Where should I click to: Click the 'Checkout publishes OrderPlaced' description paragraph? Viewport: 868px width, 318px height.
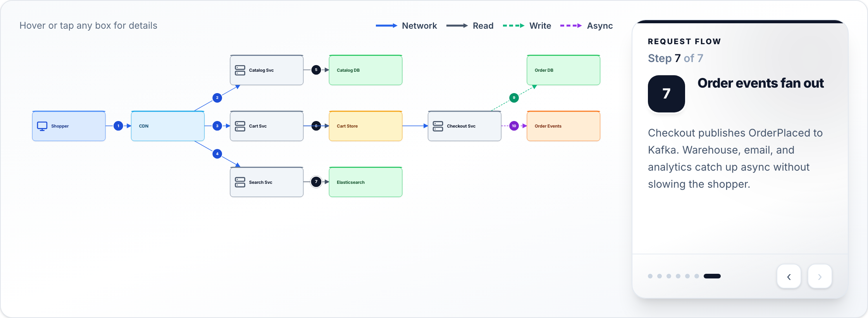[735, 158]
